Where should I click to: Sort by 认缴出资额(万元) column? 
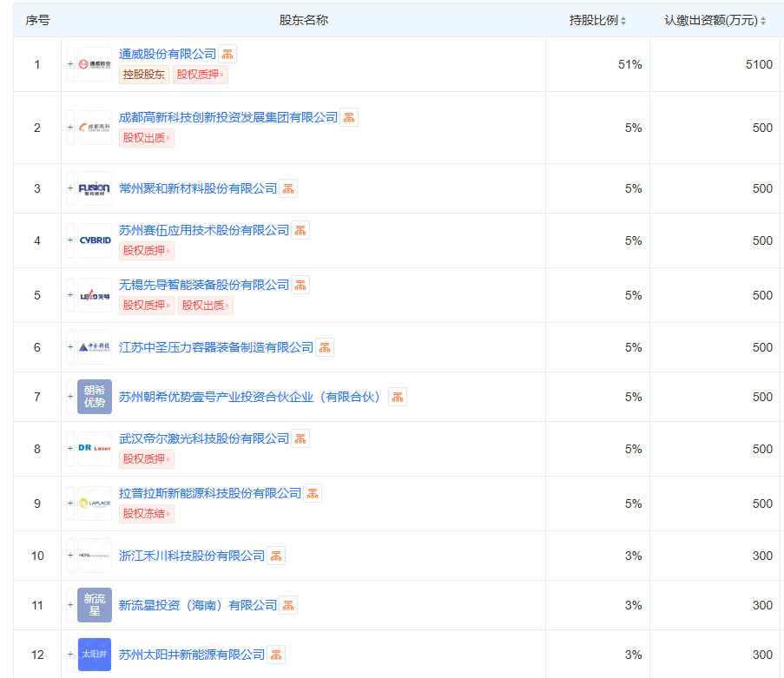click(x=715, y=20)
